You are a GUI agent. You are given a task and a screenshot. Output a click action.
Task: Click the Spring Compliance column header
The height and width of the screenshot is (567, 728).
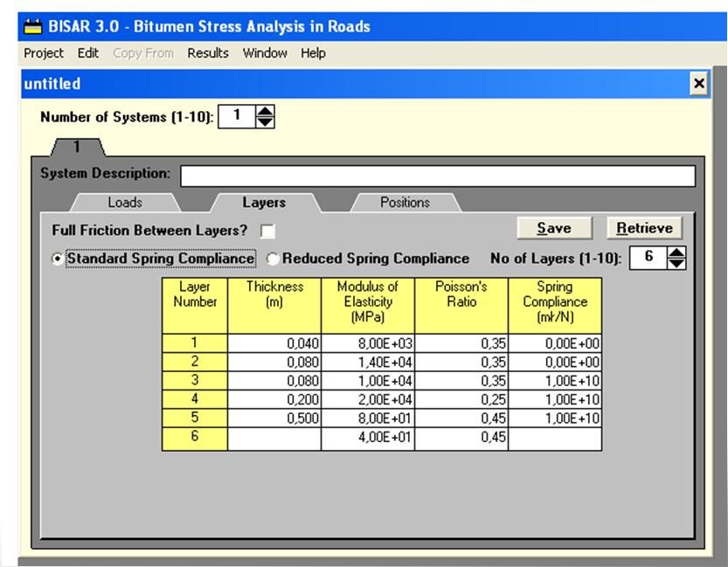click(555, 306)
